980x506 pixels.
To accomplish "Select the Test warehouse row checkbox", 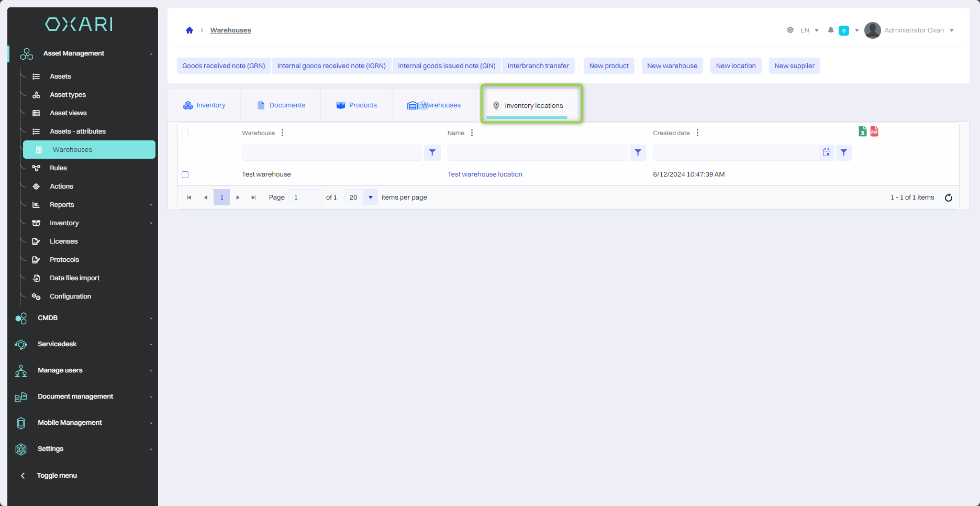I will [x=185, y=174].
